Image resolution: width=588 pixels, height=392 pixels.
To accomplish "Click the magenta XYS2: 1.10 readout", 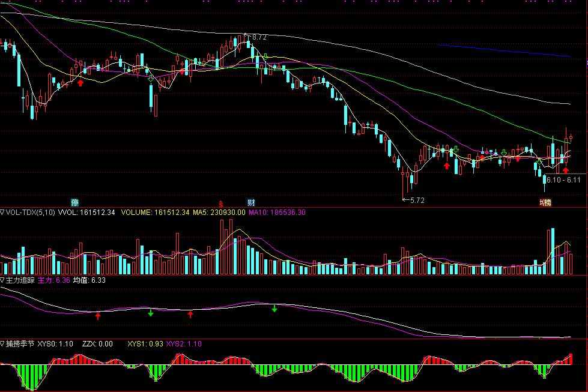I will (x=184, y=343).
